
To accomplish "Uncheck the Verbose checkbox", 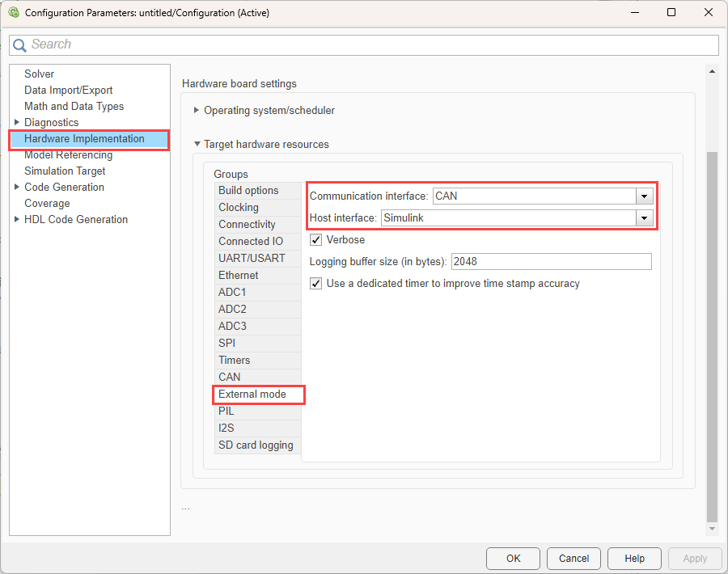I will 316,240.
